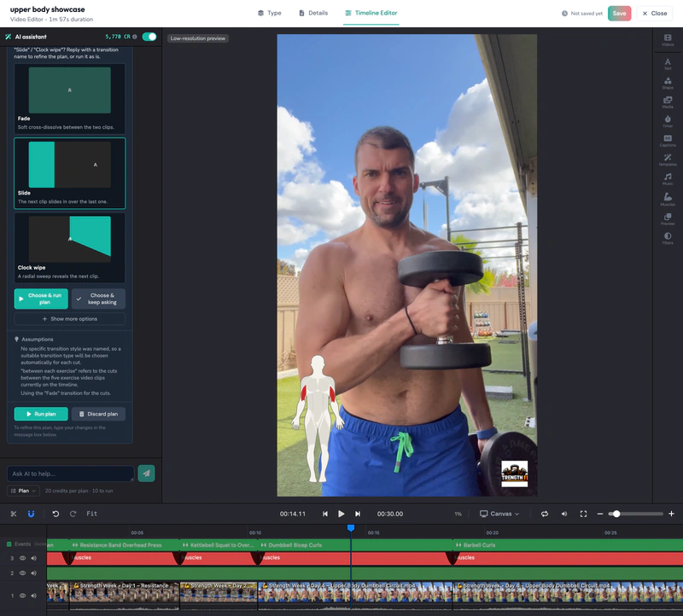Image resolution: width=683 pixels, height=616 pixels.
Task: Discard the AI plan
Action: (98, 414)
